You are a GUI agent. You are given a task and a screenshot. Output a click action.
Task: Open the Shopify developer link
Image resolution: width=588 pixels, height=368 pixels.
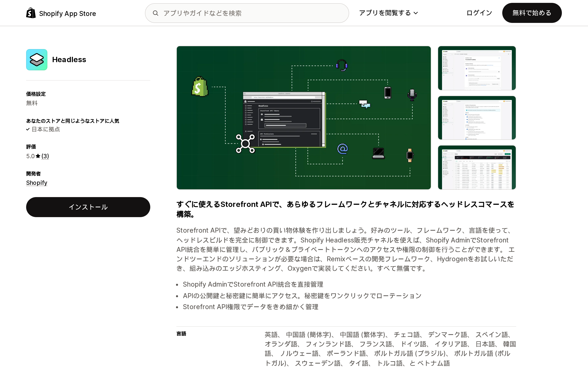click(x=37, y=183)
